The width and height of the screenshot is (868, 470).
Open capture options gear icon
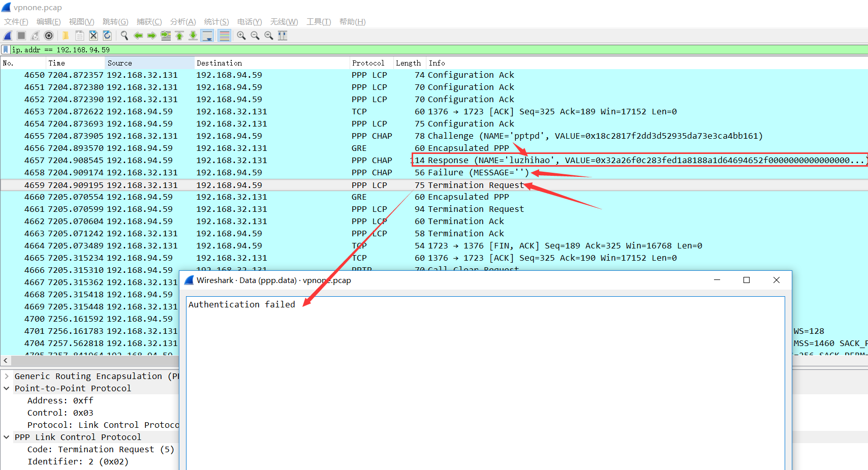tap(49, 36)
